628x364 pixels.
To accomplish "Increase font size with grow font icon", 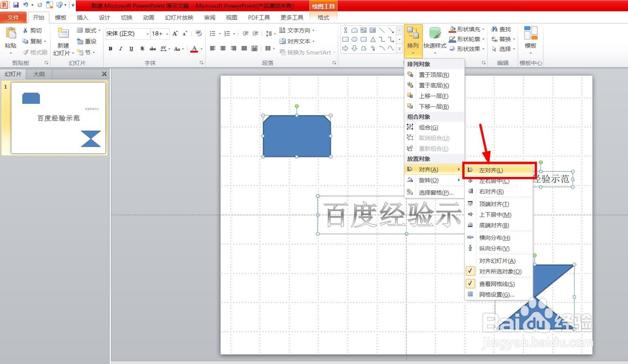I will coord(175,34).
